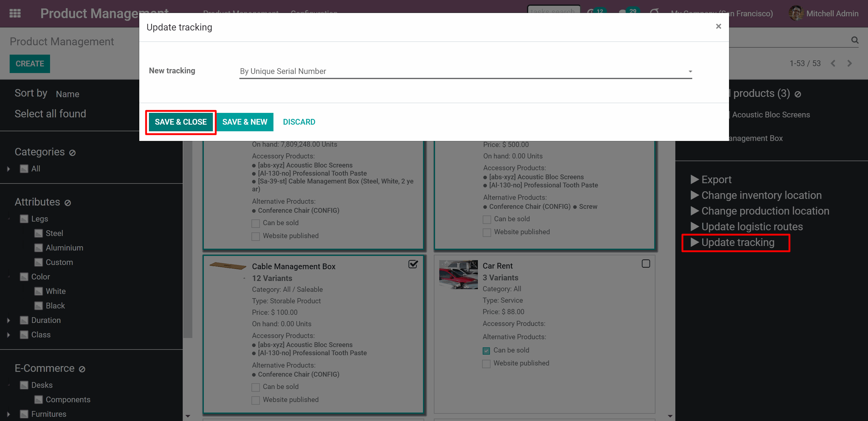Toggle Can be sold on Car Rent
The width and height of the screenshot is (868, 421).
click(486, 351)
